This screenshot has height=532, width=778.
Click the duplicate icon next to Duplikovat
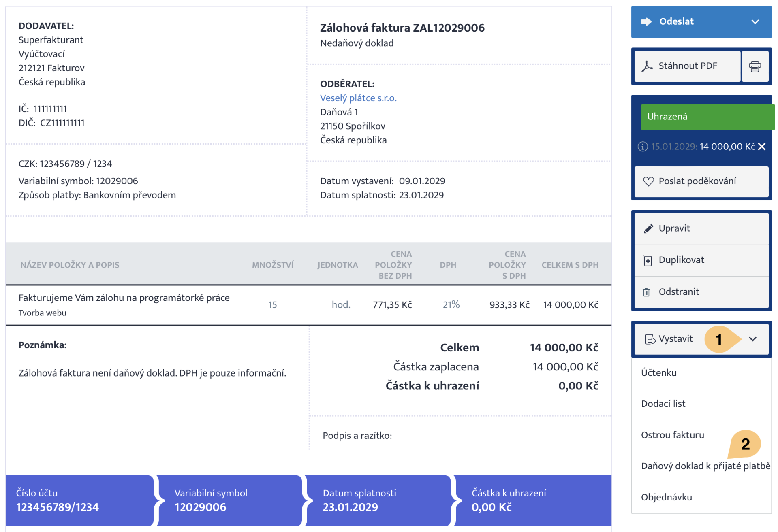[x=648, y=260]
